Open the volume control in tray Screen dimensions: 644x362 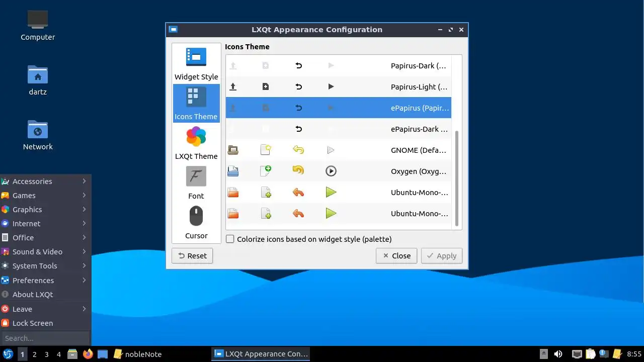coord(558,354)
